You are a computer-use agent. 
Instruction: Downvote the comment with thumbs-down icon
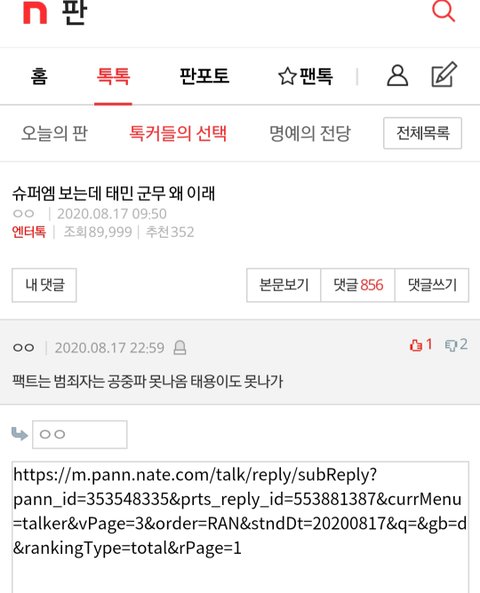pyautogui.click(x=451, y=345)
